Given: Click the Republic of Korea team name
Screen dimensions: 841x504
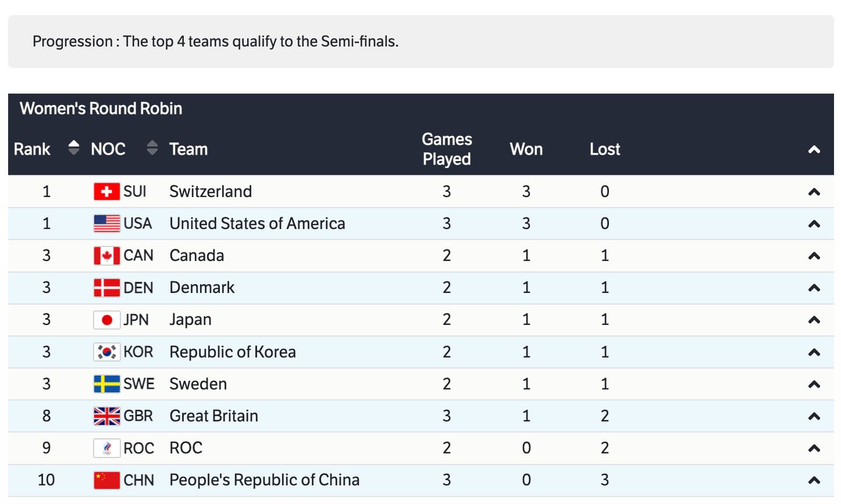Looking at the screenshot, I should (233, 352).
